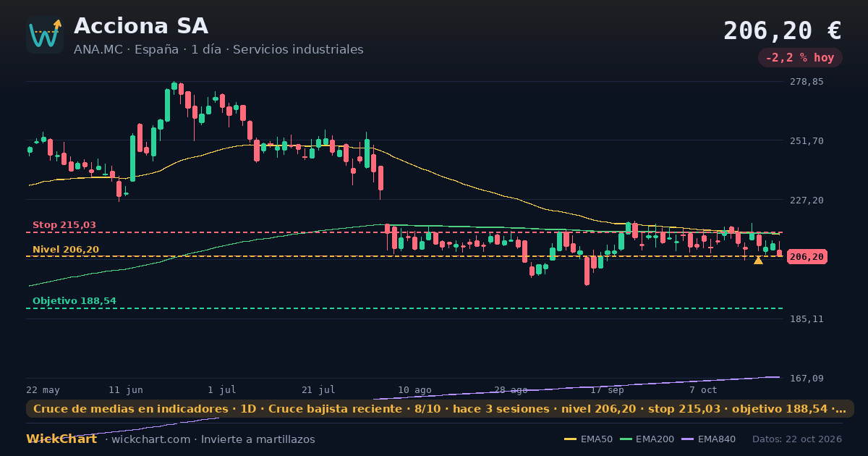The image size is (868, 456).
Task: Click the 1 jul date axis label
Action: pyautogui.click(x=222, y=390)
